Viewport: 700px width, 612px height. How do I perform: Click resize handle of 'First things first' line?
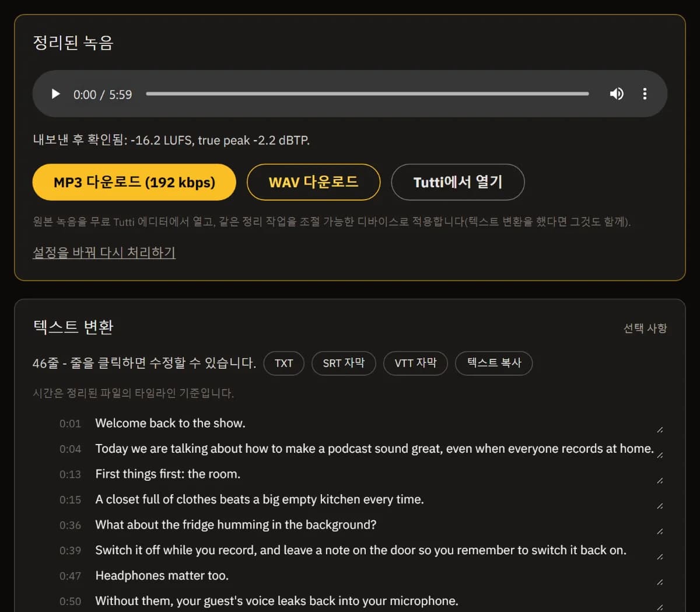pyautogui.click(x=660, y=481)
